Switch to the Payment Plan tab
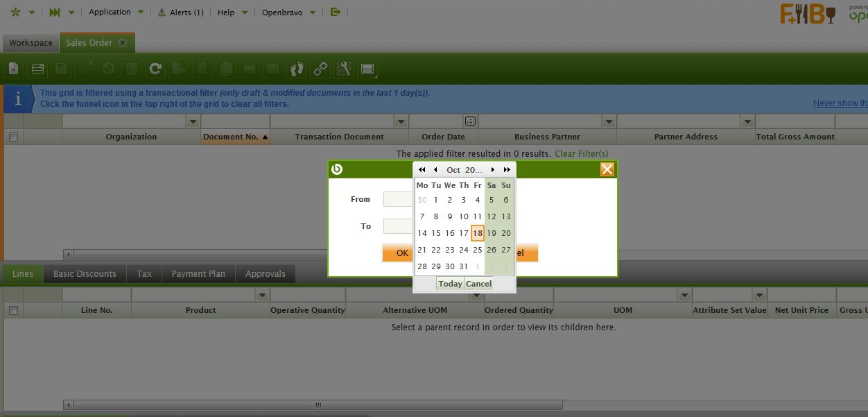Image resolution: width=868 pixels, height=417 pixels. point(198,274)
